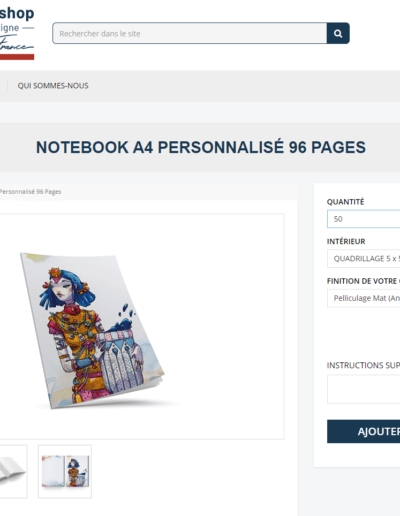Click the FINITION DE VOTRE label
Screen dimensions: 400x516
(x=363, y=281)
